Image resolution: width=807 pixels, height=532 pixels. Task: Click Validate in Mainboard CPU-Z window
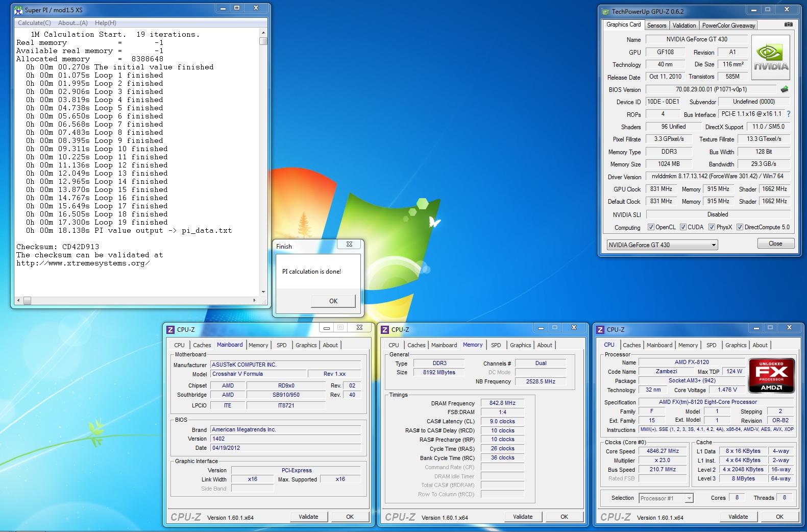308,517
